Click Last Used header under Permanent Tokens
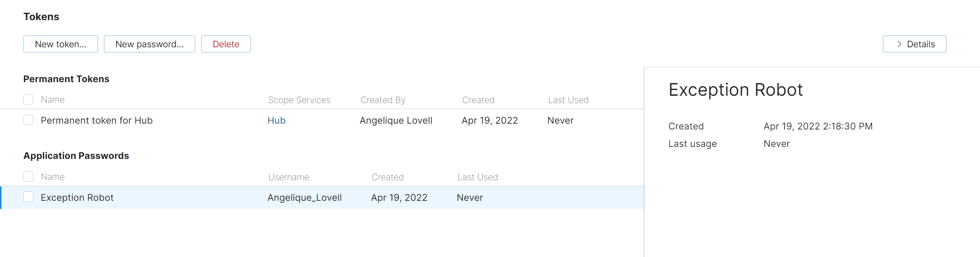 [568, 100]
